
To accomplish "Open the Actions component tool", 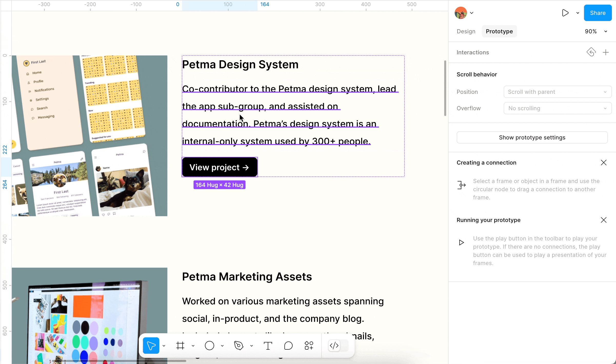I will point(309,346).
